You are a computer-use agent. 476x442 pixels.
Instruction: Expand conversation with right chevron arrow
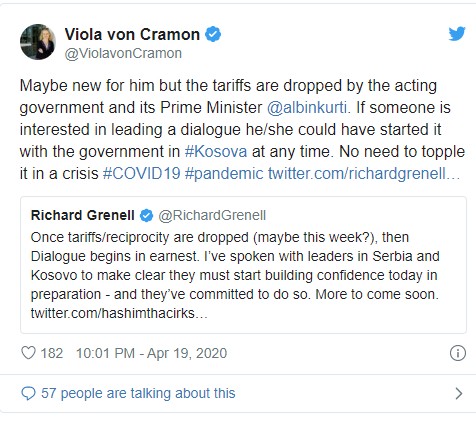coord(459,394)
